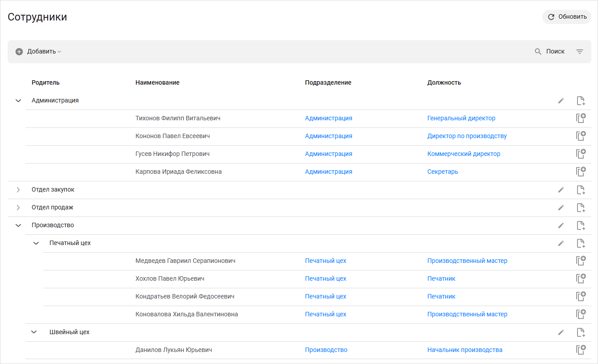Collapse the Администрация group

(x=18, y=101)
